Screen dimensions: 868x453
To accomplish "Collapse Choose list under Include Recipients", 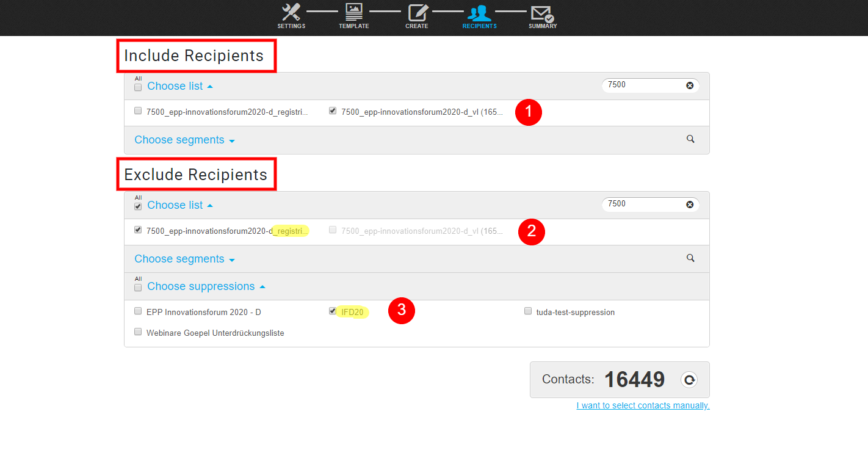I will (x=179, y=86).
